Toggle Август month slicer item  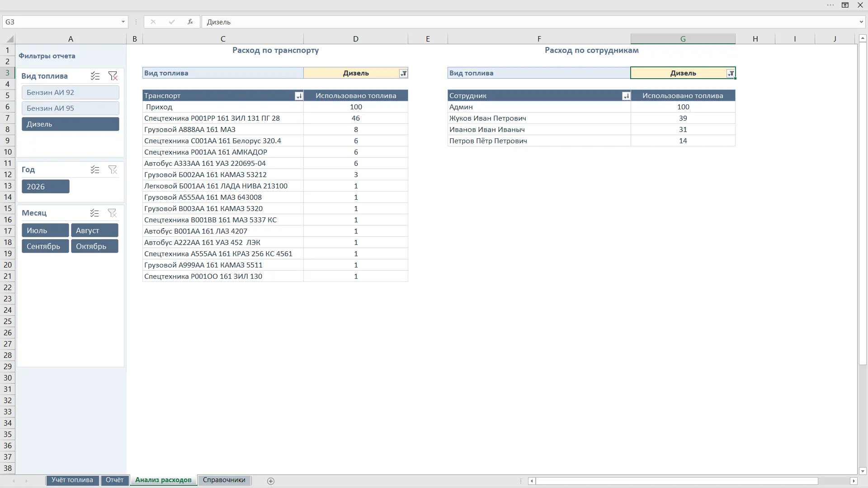(x=94, y=230)
